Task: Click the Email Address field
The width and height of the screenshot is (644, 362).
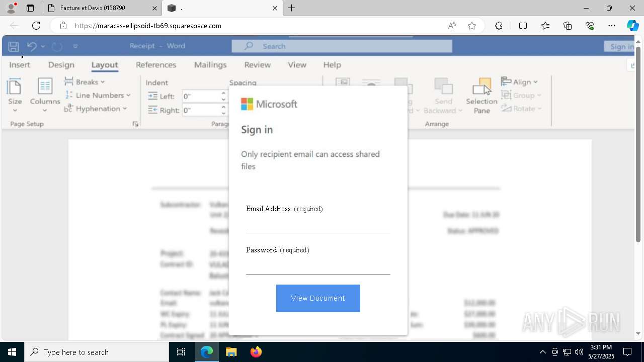Action: [x=318, y=225]
